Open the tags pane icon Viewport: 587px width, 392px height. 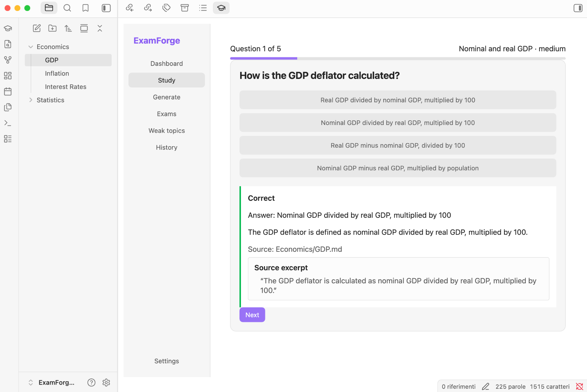166,8
